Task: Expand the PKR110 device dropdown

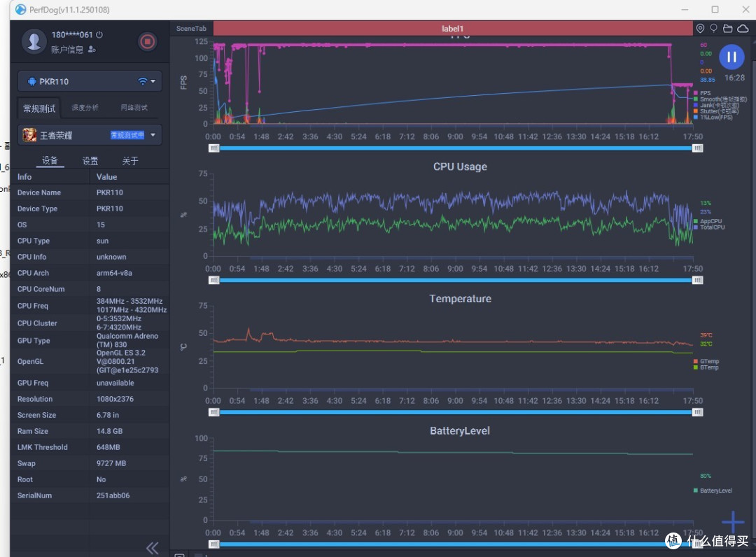Action: (x=153, y=81)
